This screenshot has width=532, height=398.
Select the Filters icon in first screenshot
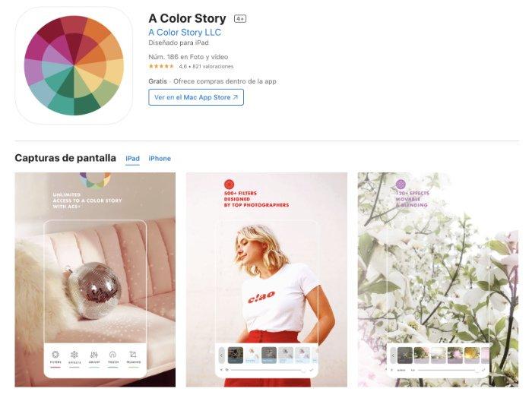coord(55,355)
